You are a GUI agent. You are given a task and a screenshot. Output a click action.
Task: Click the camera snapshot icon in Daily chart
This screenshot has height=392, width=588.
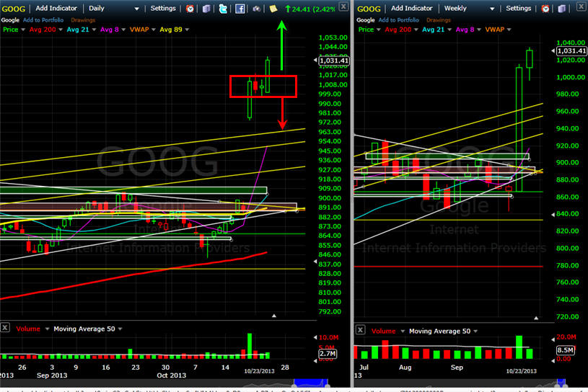point(257,8)
